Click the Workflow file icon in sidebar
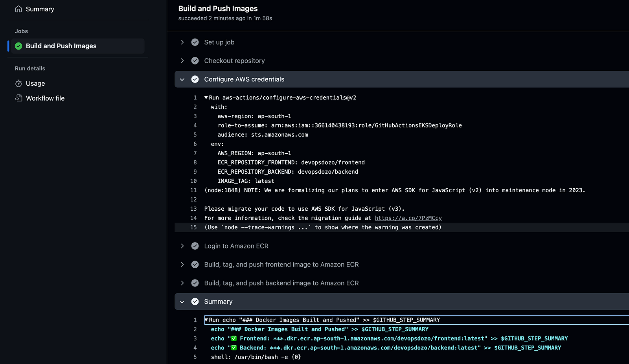The height and width of the screenshot is (364, 629). (x=18, y=98)
